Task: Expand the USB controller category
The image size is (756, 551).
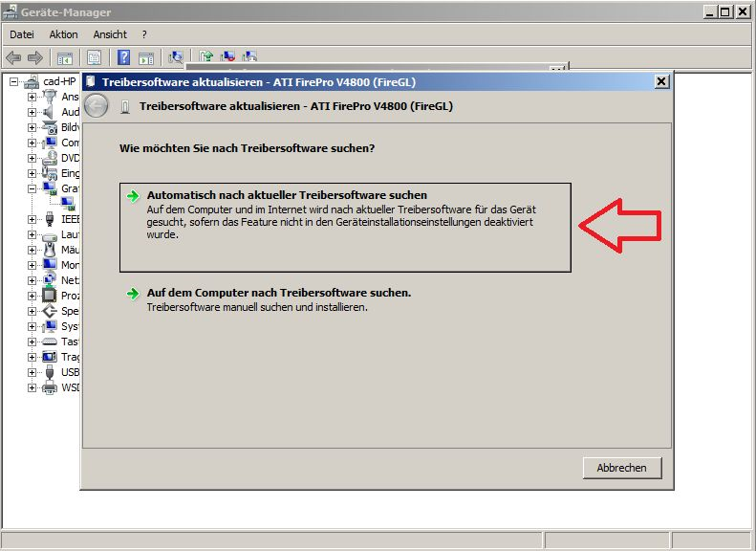Action: pyautogui.click(x=32, y=372)
